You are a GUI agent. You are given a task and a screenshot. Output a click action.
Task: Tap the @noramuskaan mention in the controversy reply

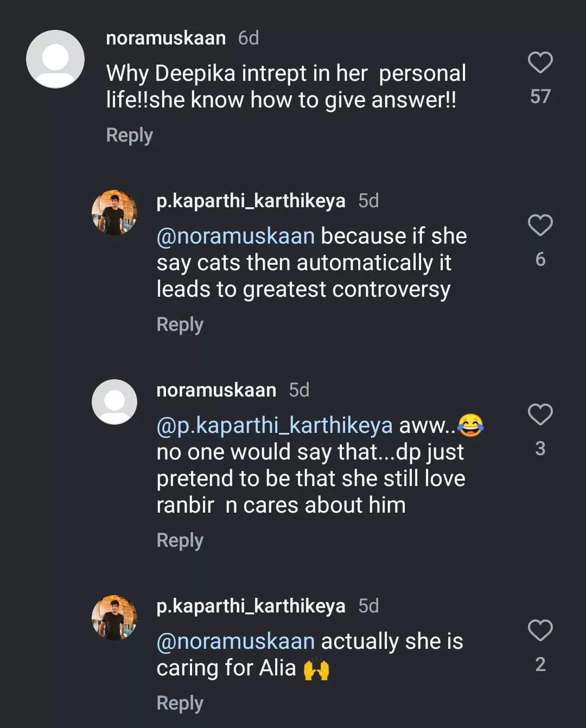pyautogui.click(x=235, y=237)
